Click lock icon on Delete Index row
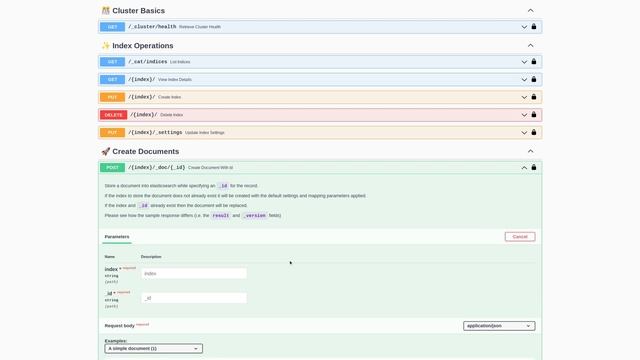 (534, 115)
